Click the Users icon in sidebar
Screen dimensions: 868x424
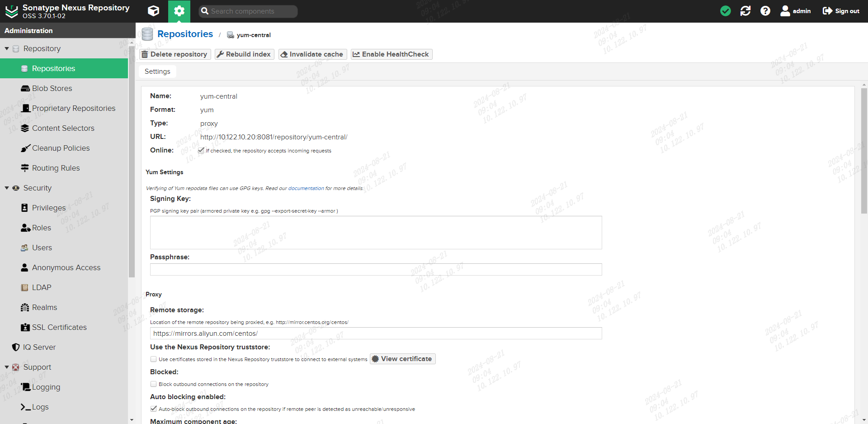[24, 248]
